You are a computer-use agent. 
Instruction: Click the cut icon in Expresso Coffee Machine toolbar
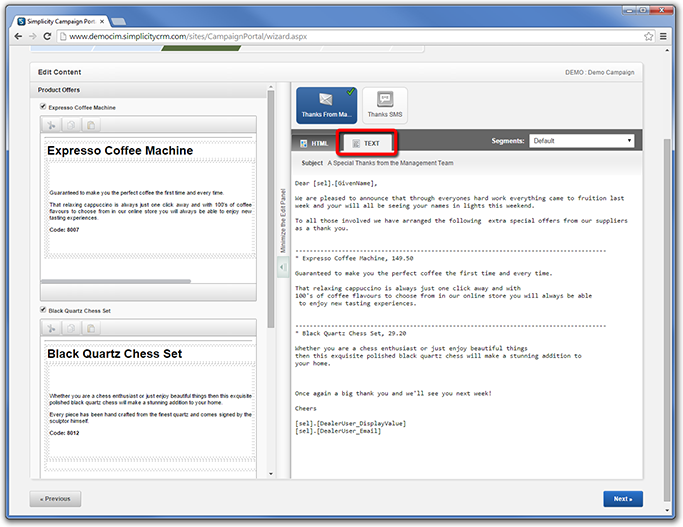coord(51,125)
